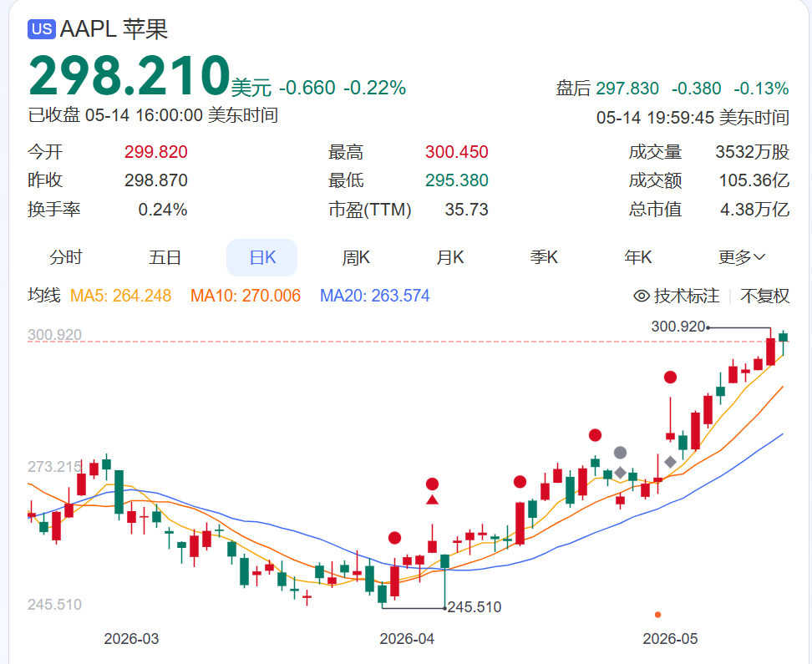Switch to the 分时 tab
The height and width of the screenshot is (664, 812).
[x=66, y=257]
